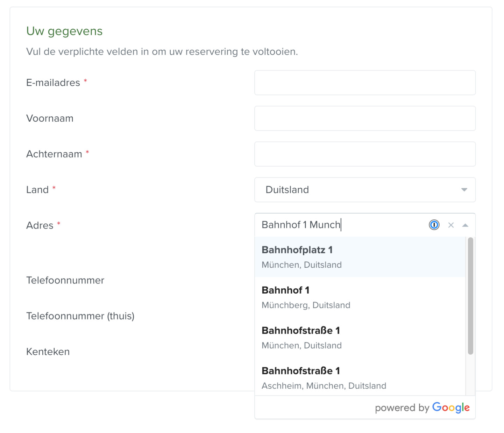This screenshot has height=433, width=504.
Task: Click the Google logo in suggestions footer
Action: tap(451, 407)
